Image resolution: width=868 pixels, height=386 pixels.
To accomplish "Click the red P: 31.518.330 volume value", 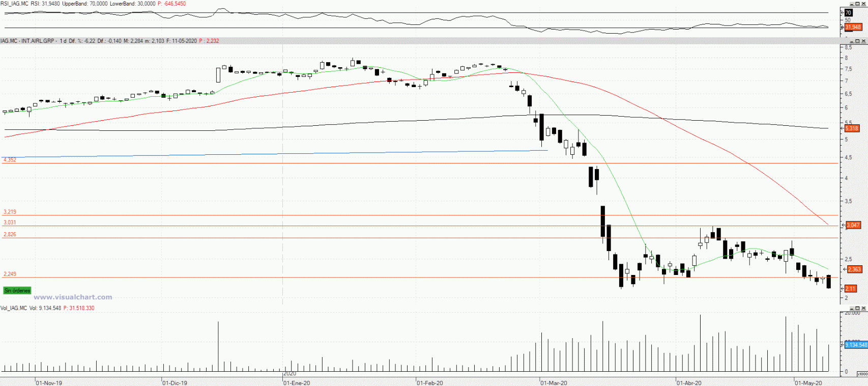I will pyautogui.click(x=79, y=308).
